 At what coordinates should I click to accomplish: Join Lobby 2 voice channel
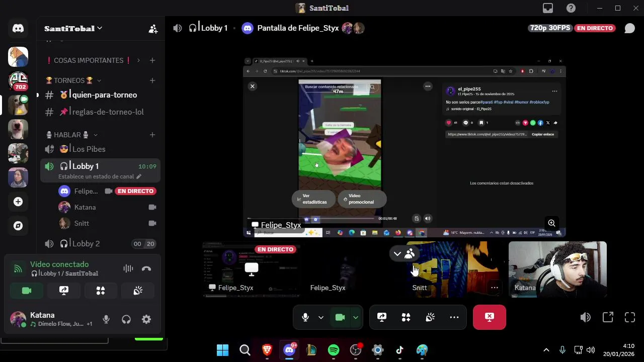(x=101, y=244)
